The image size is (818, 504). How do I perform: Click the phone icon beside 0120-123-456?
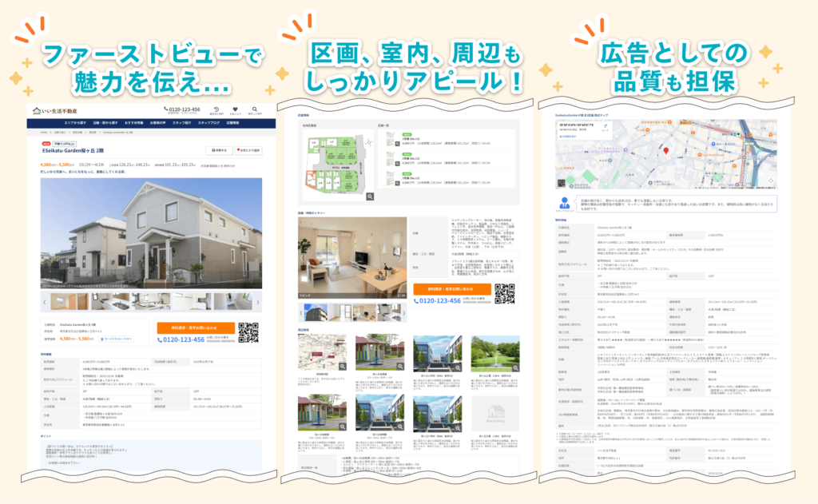click(x=166, y=107)
